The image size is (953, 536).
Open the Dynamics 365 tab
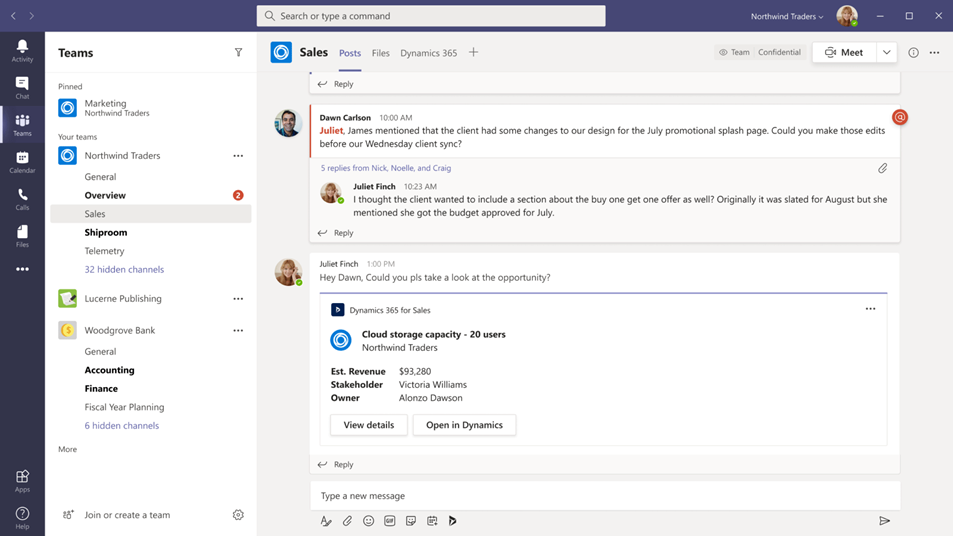[428, 53]
